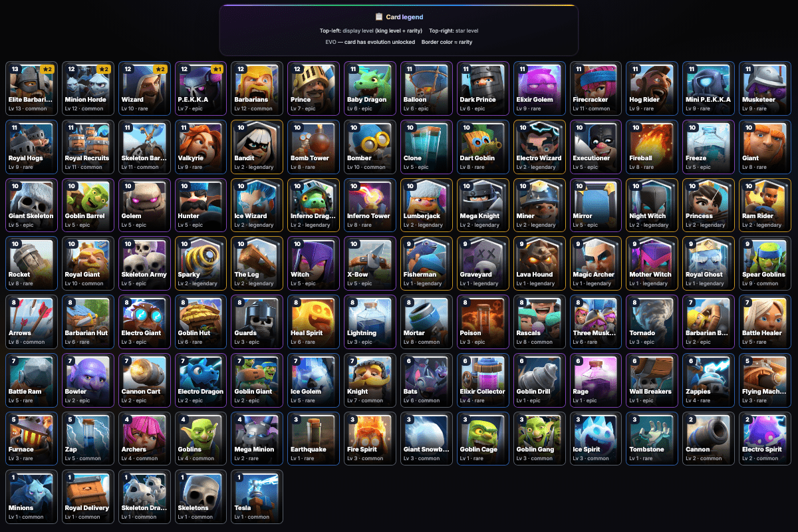Select the Electro Giant card

coord(144,322)
